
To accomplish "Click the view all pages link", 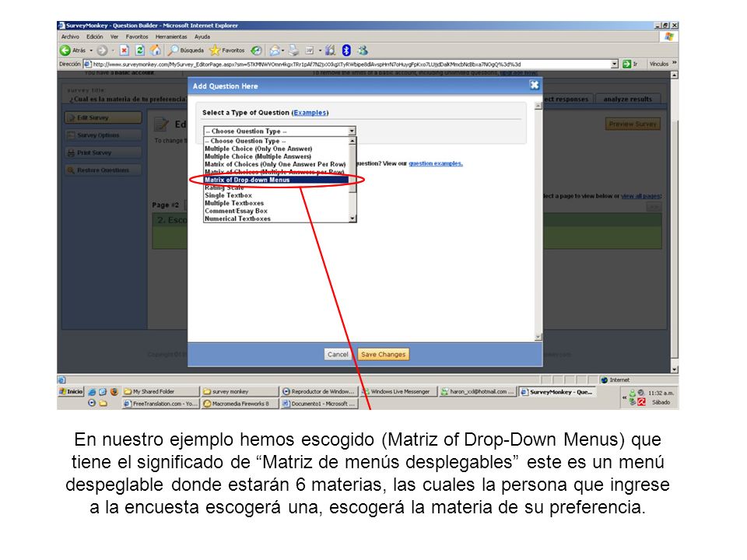I will (x=640, y=196).
